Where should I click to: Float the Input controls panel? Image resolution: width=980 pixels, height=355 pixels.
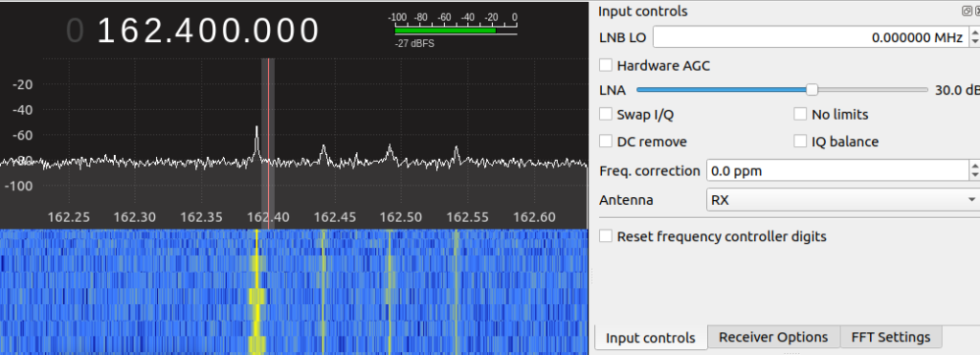(x=967, y=11)
